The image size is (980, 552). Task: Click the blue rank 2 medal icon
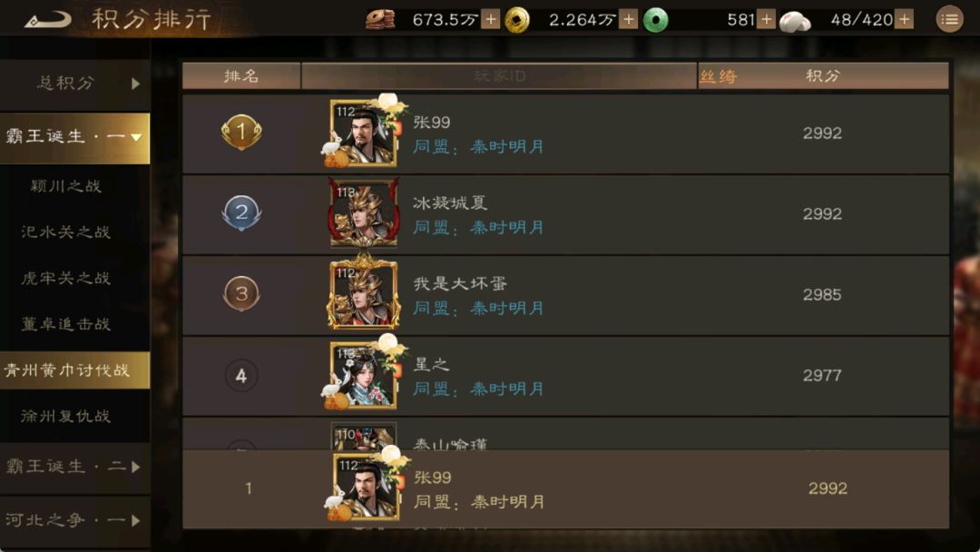pyautogui.click(x=241, y=212)
